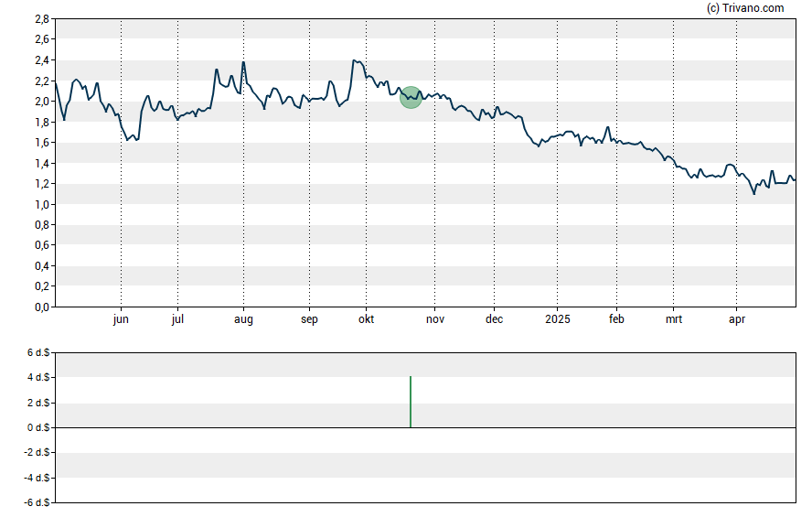Click the 2,0 price axis value
This screenshot has width=812, height=517.
click(42, 102)
